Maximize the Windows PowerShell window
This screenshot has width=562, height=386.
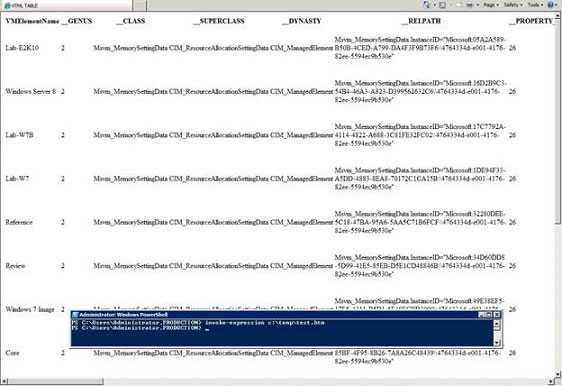coord(489,315)
